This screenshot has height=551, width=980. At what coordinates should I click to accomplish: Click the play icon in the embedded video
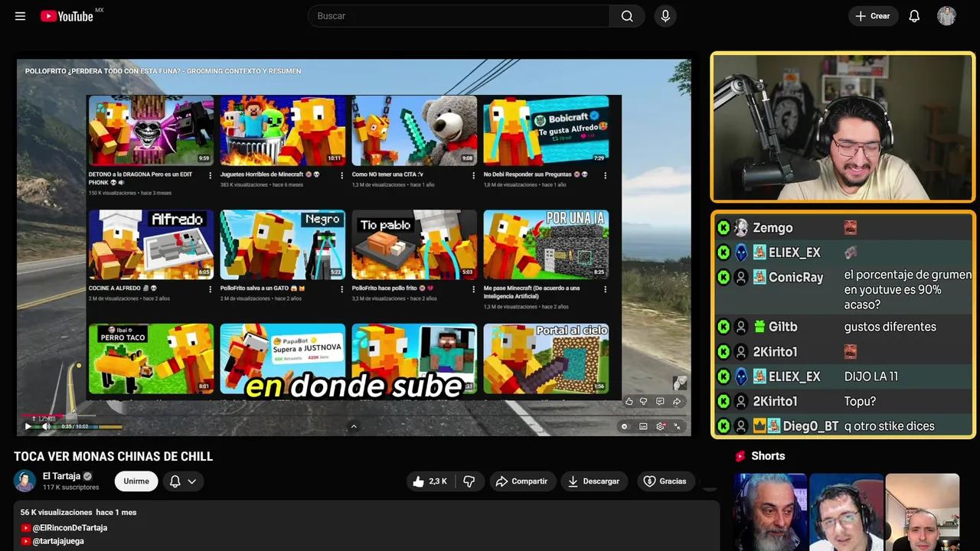click(28, 426)
